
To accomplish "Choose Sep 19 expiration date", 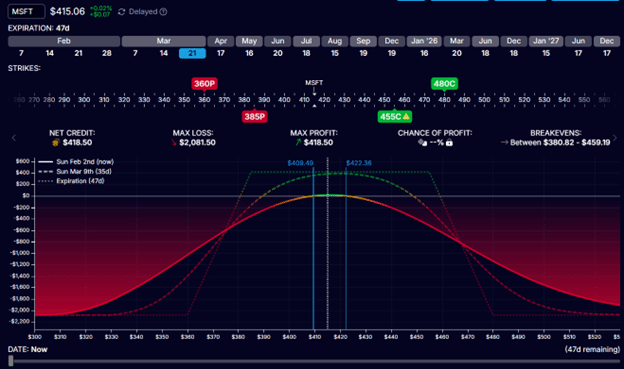I will [363, 53].
